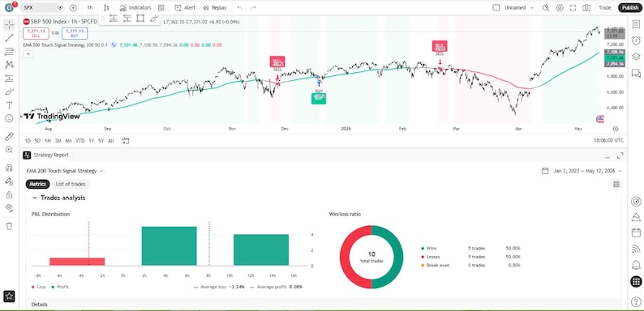Click the trash remove objects icon

(9, 226)
